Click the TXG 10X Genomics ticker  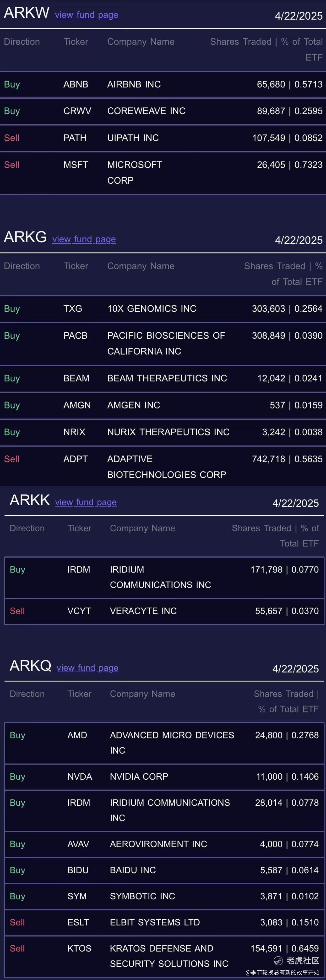73,308
